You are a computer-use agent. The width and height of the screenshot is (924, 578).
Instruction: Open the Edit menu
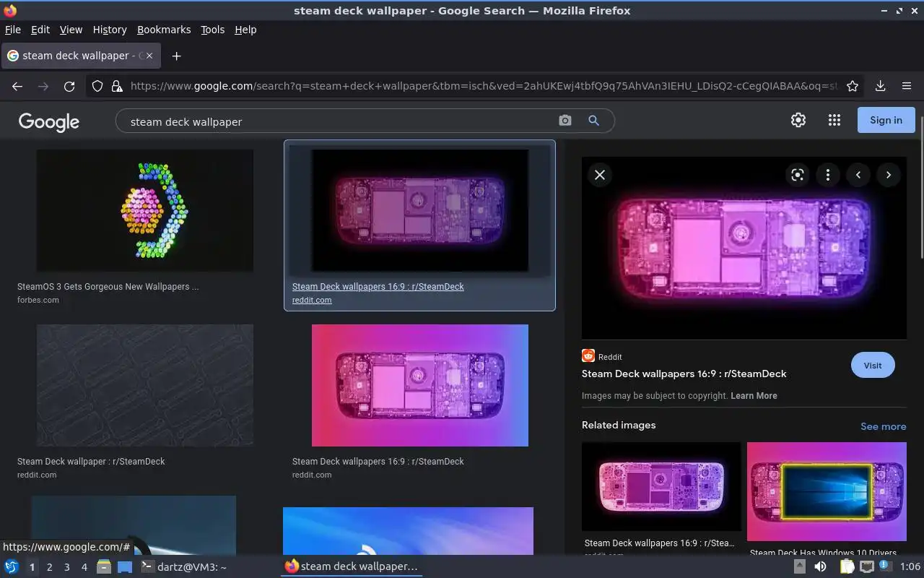pyautogui.click(x=40, y=30)
